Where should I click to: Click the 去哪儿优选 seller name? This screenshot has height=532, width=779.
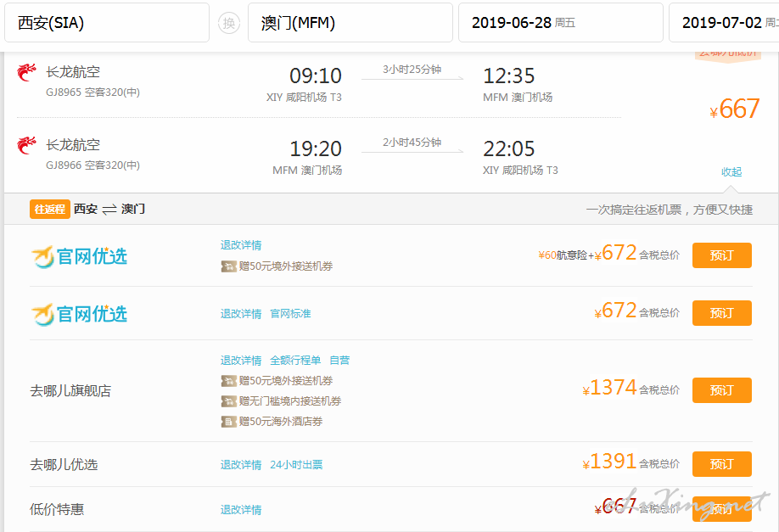(64, 464)
